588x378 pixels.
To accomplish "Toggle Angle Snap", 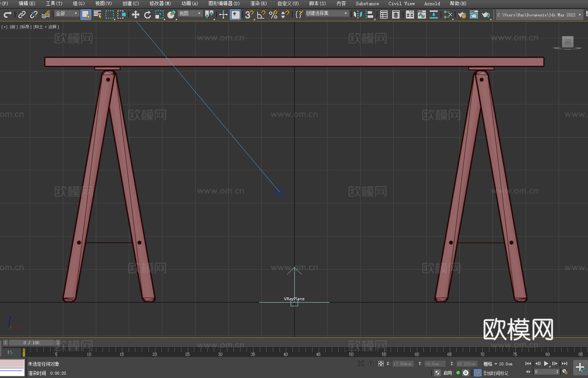I will click(261, 14).
